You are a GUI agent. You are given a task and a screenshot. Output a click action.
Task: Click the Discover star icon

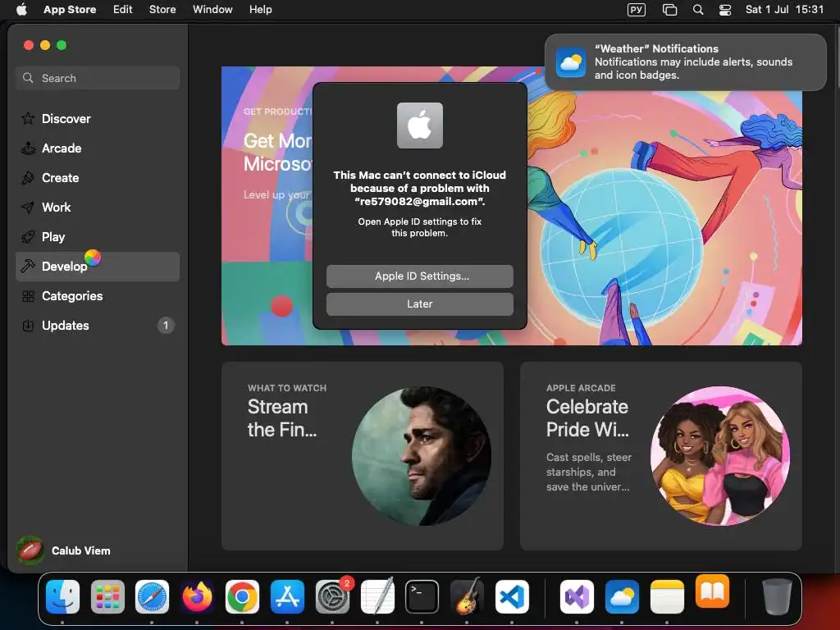coord(28,118)
